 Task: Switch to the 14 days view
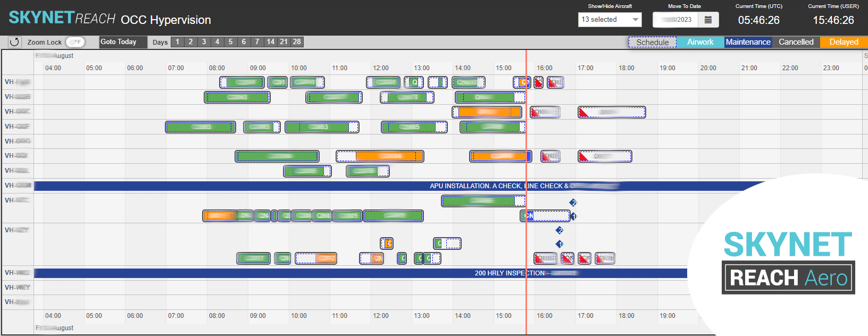(x=271, y=42)
